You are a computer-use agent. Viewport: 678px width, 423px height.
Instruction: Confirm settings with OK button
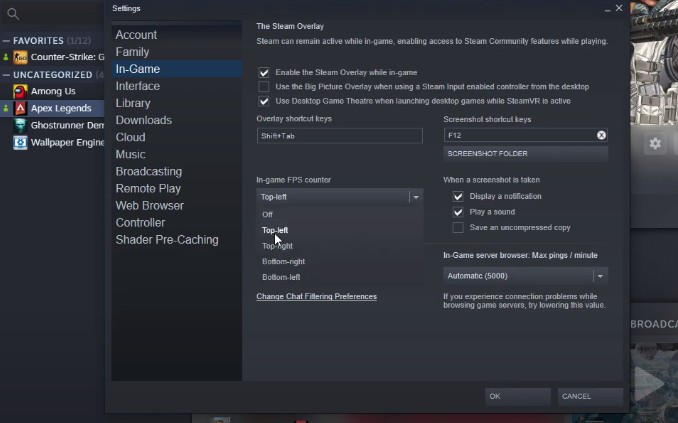[518, 397]
